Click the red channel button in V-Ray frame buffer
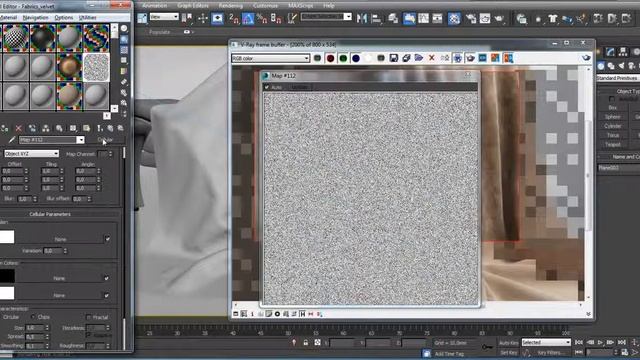Image resolution: width=640 pixels, height=360 pixels. click(330, 58)
